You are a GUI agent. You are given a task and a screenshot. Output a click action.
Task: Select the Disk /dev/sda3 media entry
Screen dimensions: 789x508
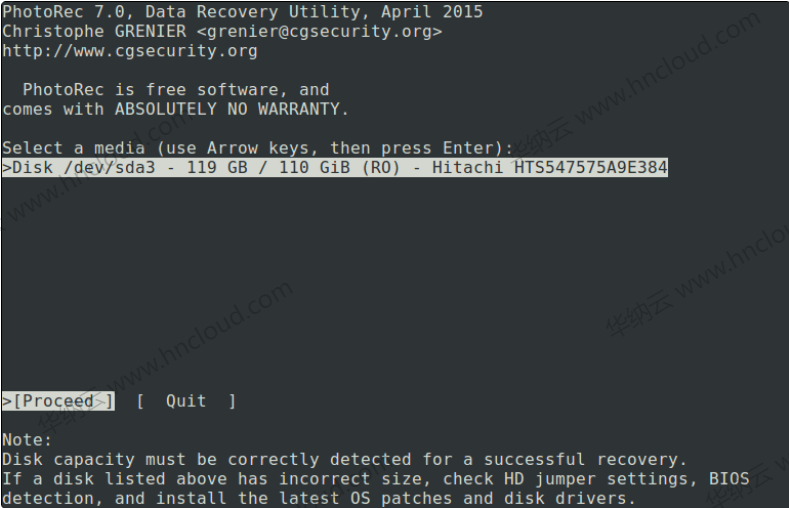335,167
